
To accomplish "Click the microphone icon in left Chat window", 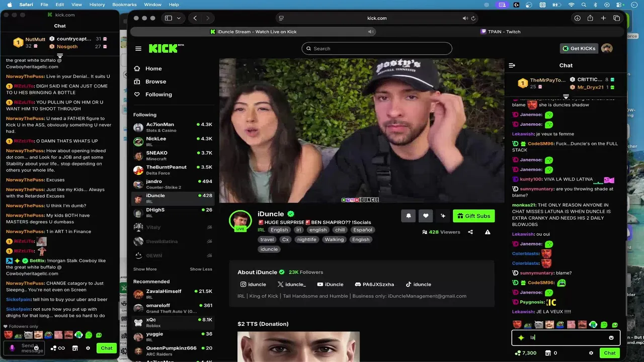I will pos(12,347).
